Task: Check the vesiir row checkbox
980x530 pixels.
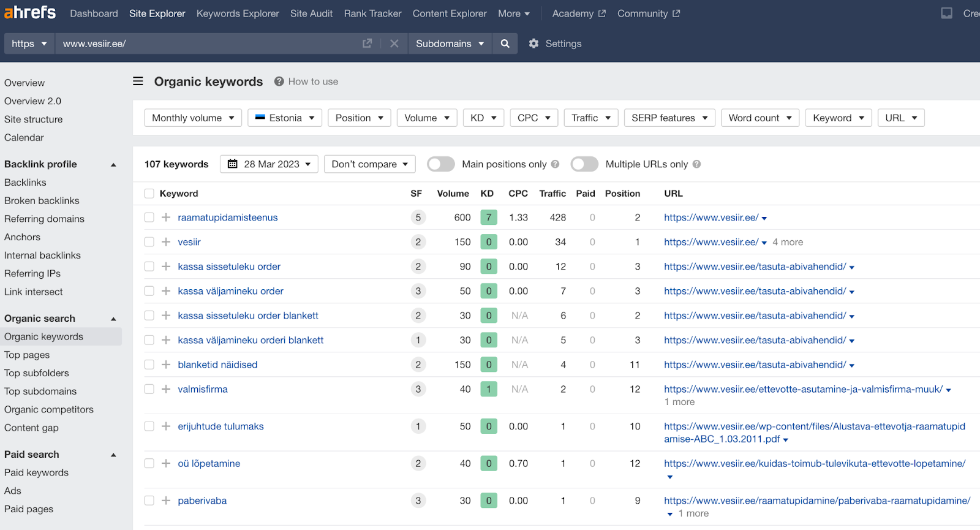Action: (149, 242)
